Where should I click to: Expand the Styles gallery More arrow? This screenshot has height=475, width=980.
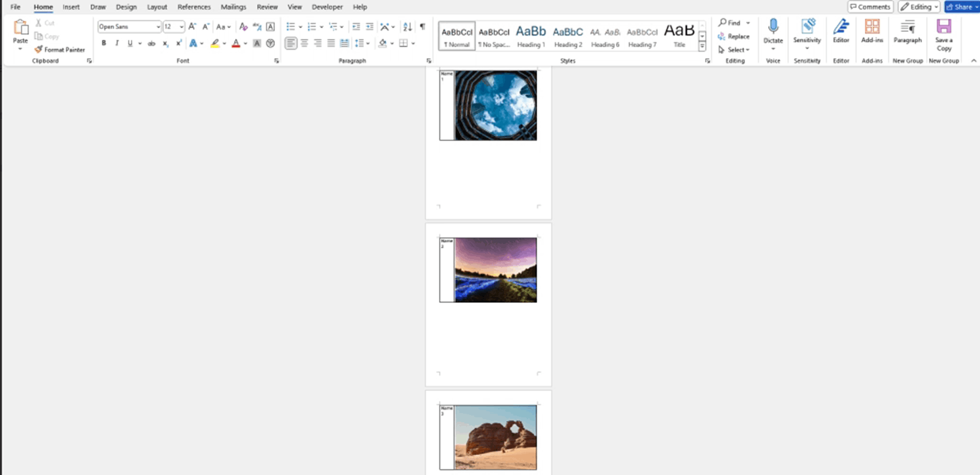(x=702, y=47)
